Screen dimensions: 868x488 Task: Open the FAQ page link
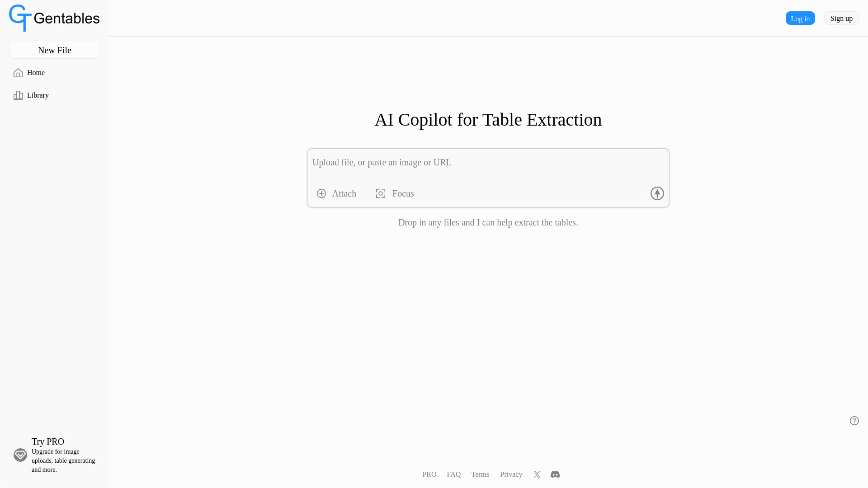click(454, 474)
